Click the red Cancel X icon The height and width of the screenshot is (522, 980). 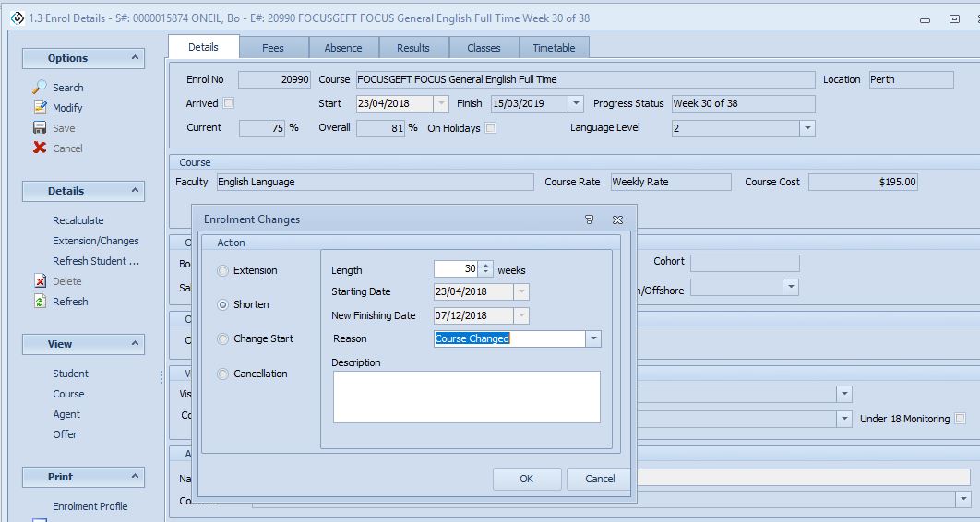(40, 148)
